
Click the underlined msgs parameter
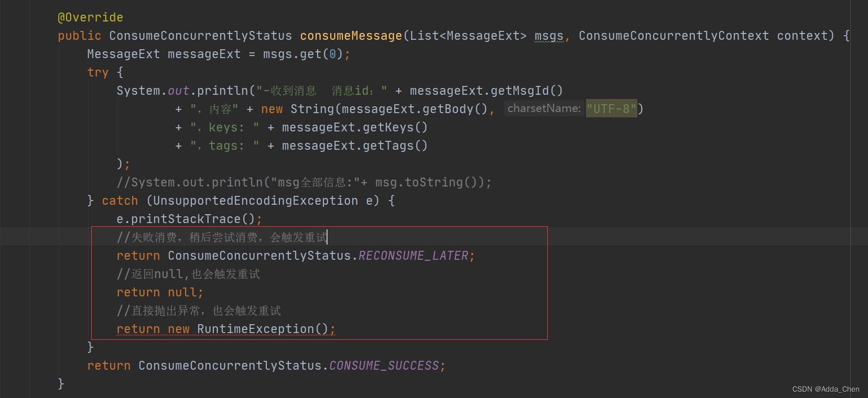click(549, 36)
